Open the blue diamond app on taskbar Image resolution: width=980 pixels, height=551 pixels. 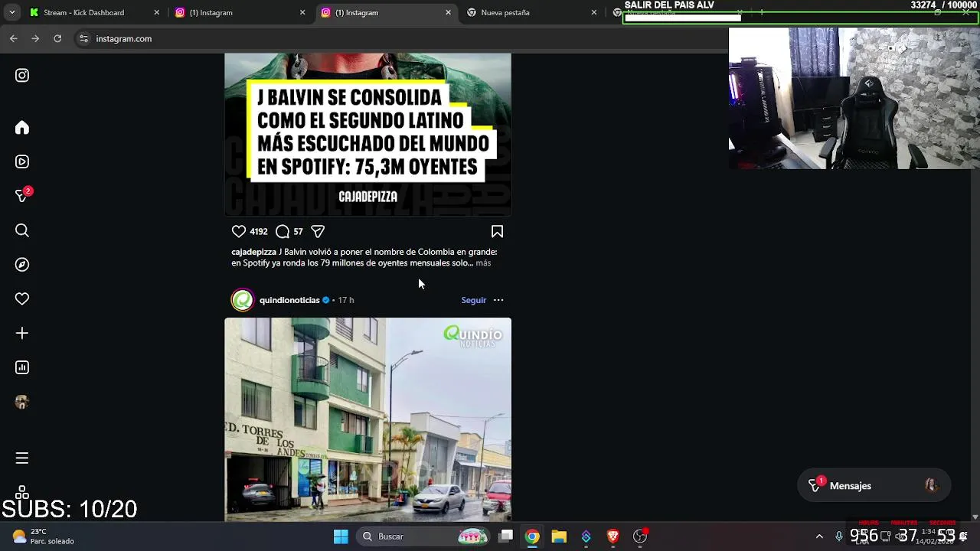click(x=586, y=536)
